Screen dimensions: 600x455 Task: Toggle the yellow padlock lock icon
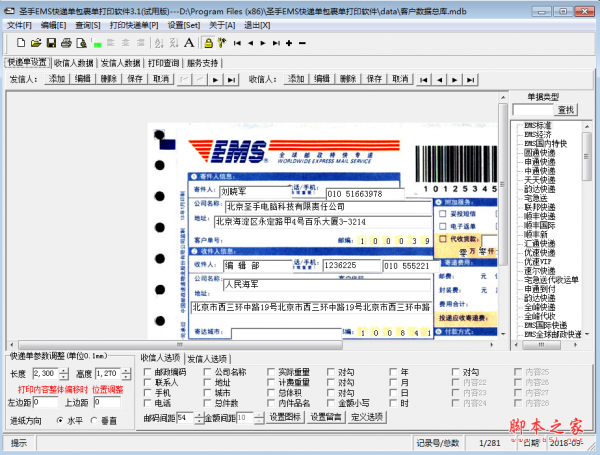[x=208, y=43]
